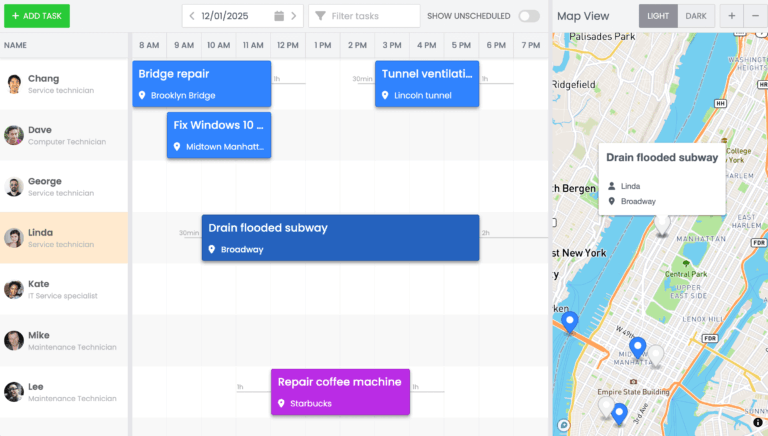Select Mike's avatar
The width and height of the screenshot is (768, 436).
(x=14, y=340)
